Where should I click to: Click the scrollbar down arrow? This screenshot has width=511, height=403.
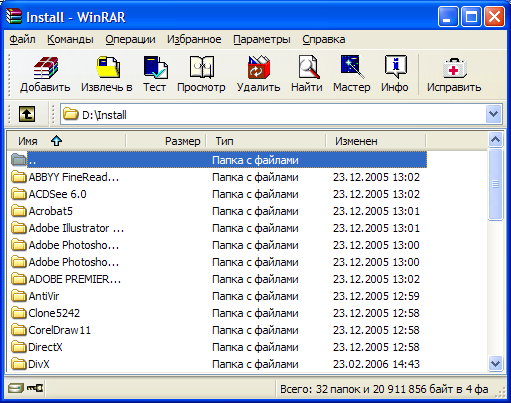coord(495,363)
